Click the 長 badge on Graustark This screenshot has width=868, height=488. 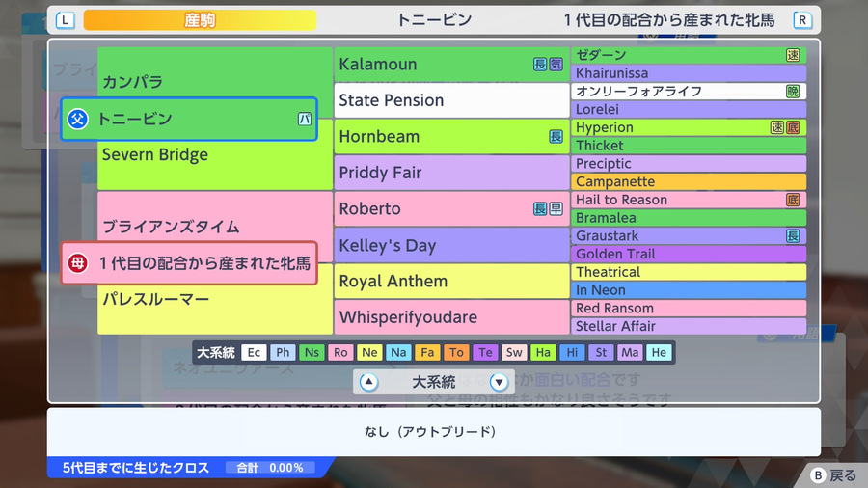pos(793,235)
